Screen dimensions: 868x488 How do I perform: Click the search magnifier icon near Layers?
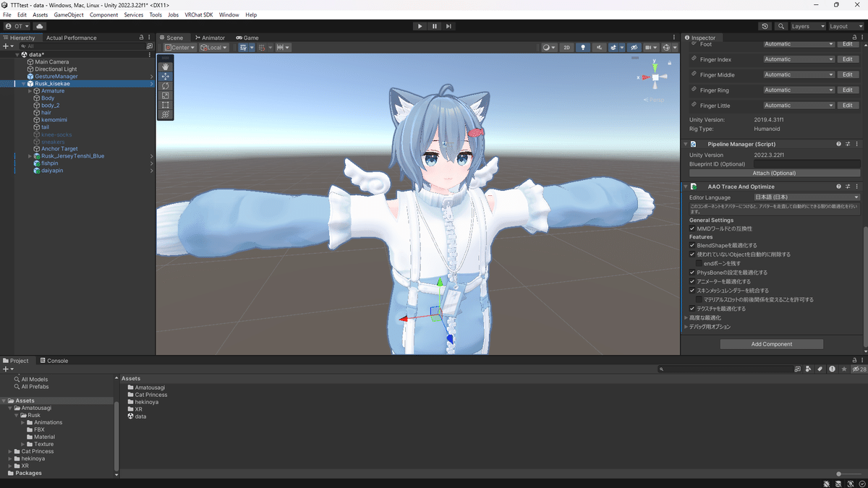tap(781, 26)
